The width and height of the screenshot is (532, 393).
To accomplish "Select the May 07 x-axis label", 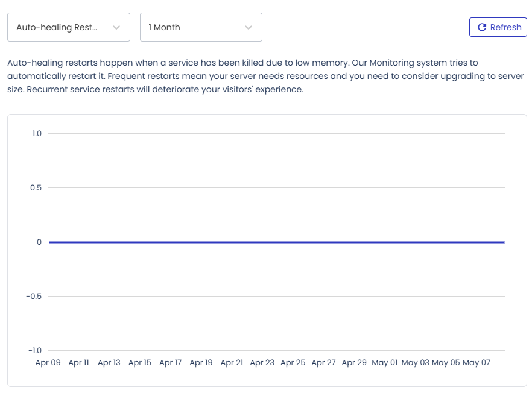I will (x=477, y=362).
